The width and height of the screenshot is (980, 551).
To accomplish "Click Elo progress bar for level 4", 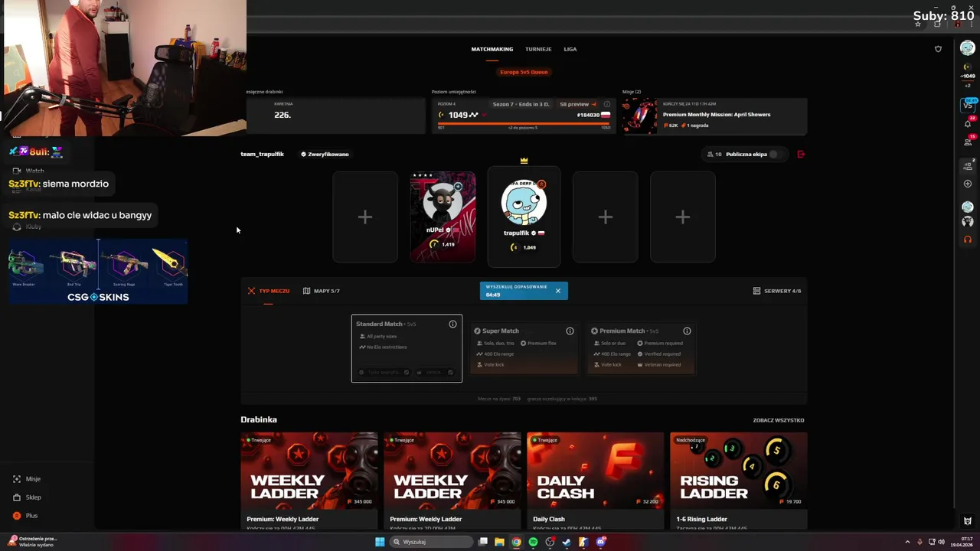I will coord(524,123).
